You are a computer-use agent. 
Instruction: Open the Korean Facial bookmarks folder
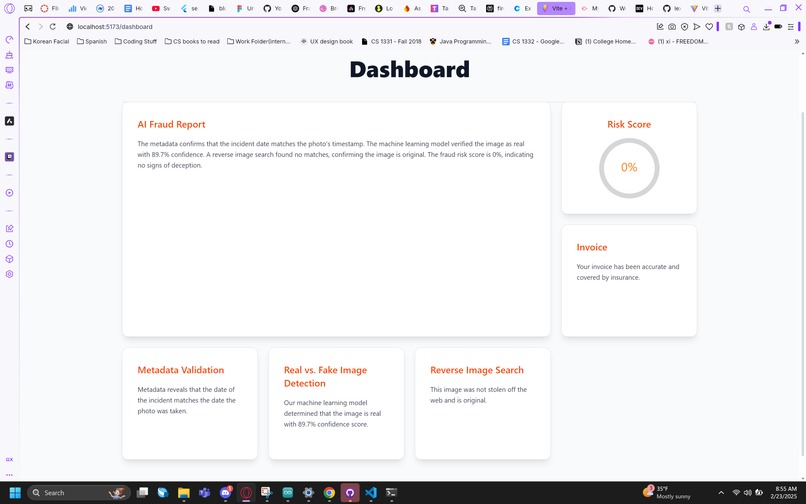pos(47,41)
